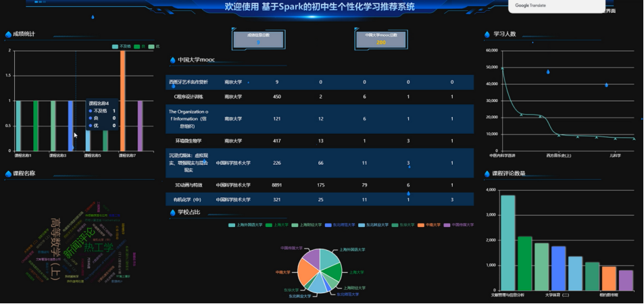Screen dimensions: 644x304
Task: Click the 西方音乐史(上) axis label
Action: 559,155
